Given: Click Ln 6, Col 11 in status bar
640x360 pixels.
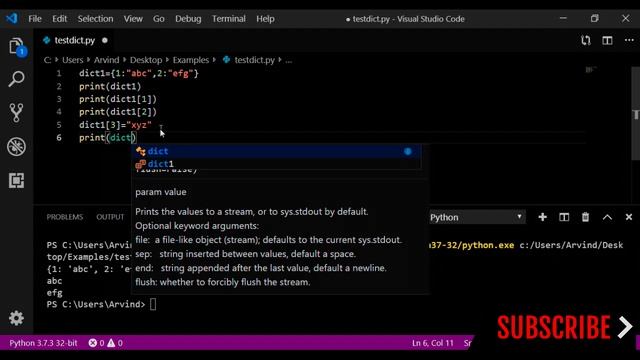Looking at the screenshot, I should [433, 343].
